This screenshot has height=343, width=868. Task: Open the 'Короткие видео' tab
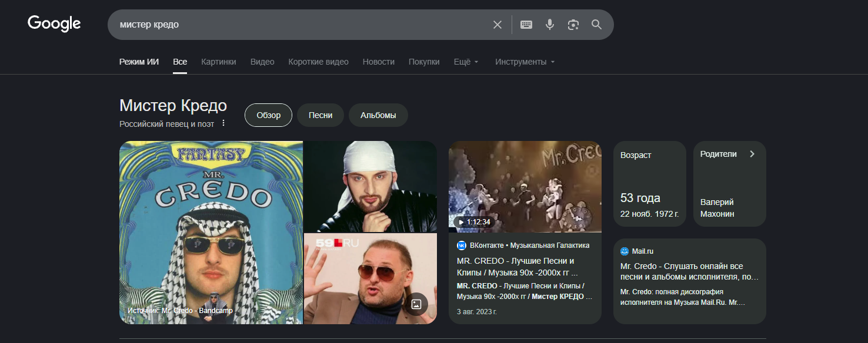coord(318,62)
